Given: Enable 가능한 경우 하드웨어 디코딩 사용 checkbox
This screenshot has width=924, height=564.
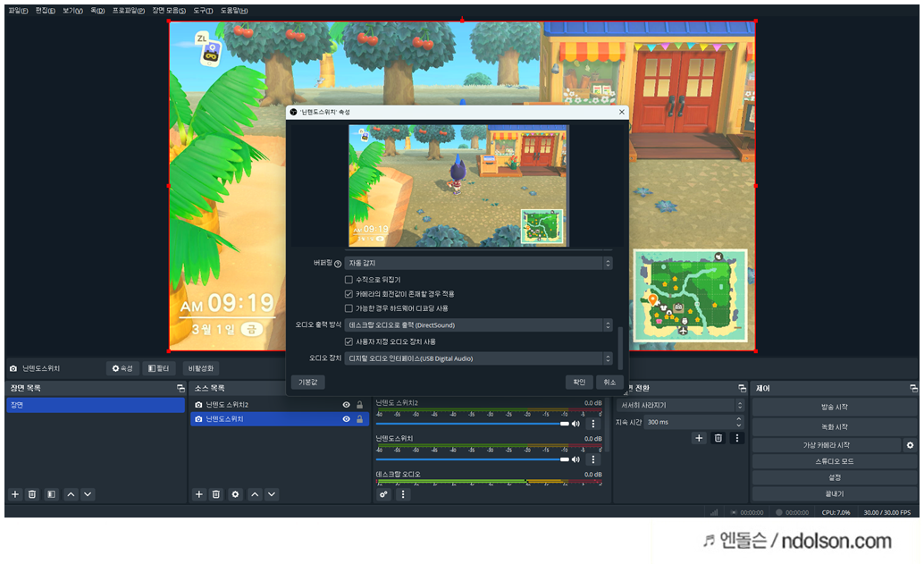Looking at the screenshot, I should (x=349, y=307).
